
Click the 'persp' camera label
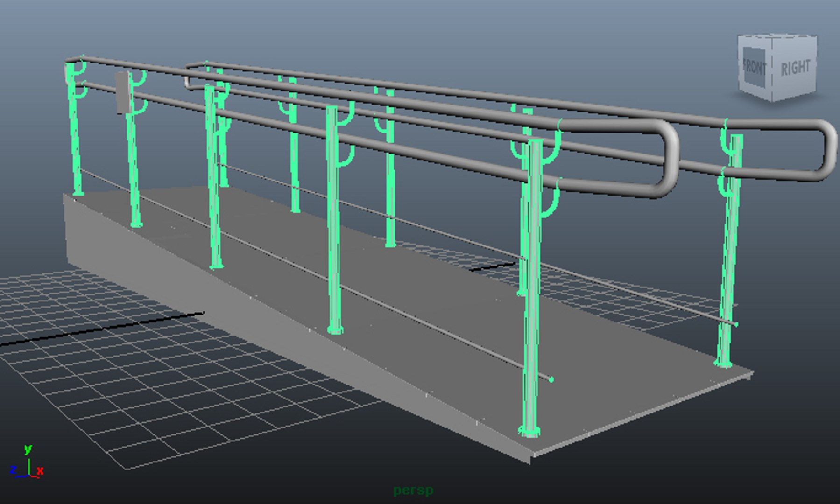click(413, 490)
